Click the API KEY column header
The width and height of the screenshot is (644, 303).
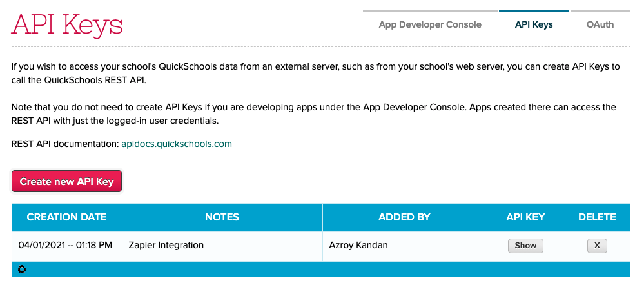(526, 217)
